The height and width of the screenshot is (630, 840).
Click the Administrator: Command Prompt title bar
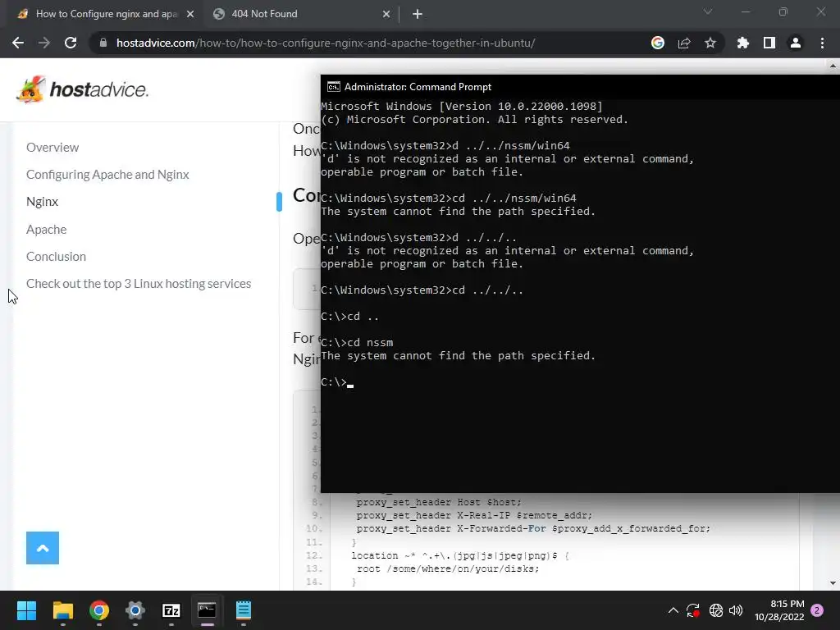[580, 87]
